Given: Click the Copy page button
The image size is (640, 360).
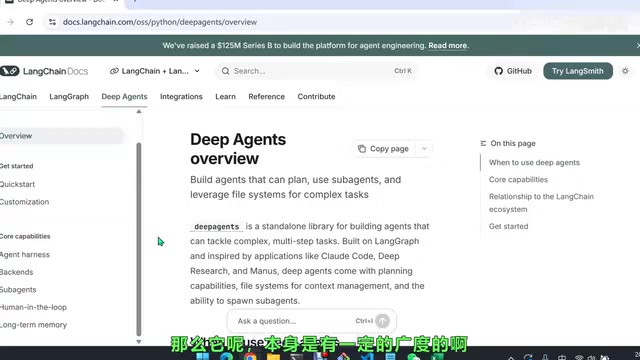Looking at the screenshot, I should (384, 149).
